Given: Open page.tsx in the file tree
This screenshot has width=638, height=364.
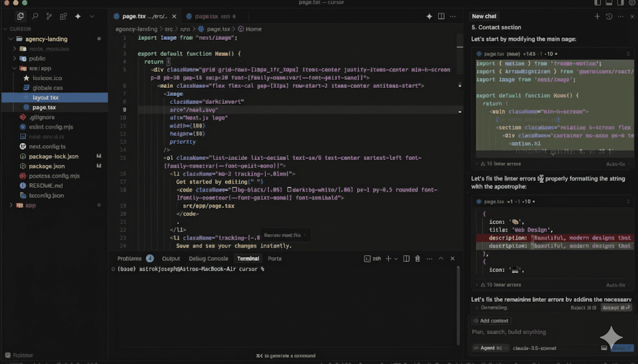Looking at the screenshot, I should (x=44, y=107).
